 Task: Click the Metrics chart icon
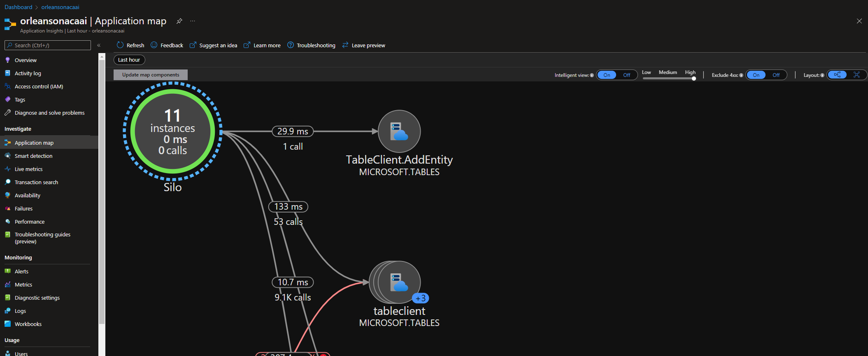pyautogui.click(x=7, y=284)
